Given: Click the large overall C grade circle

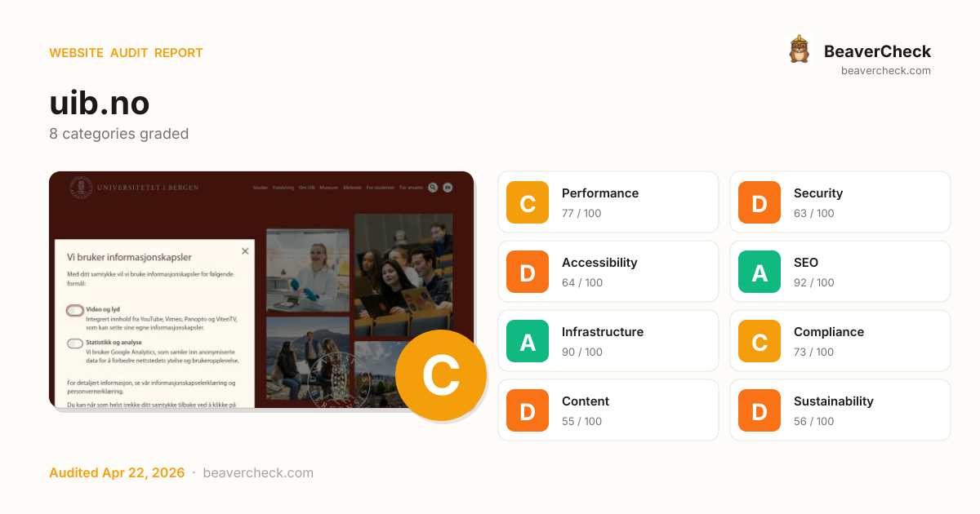Looking at the screenshot, I should [441, 375].
